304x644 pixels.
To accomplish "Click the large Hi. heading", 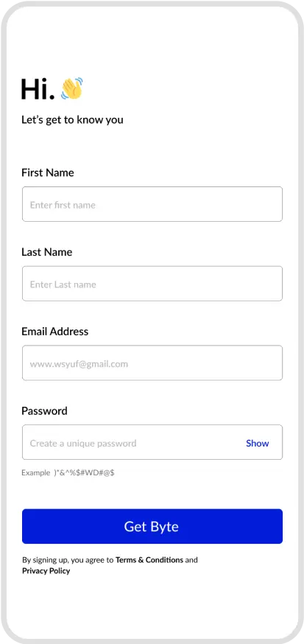I will point(38,89).
